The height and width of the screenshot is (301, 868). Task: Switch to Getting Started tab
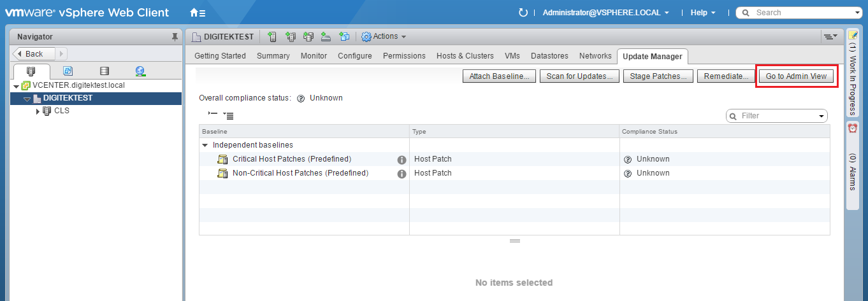pyautogui.click(x=220, y=56)
